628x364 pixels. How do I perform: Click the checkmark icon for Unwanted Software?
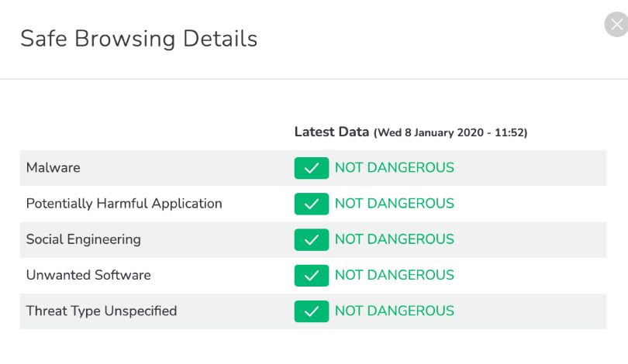point(312,276)
